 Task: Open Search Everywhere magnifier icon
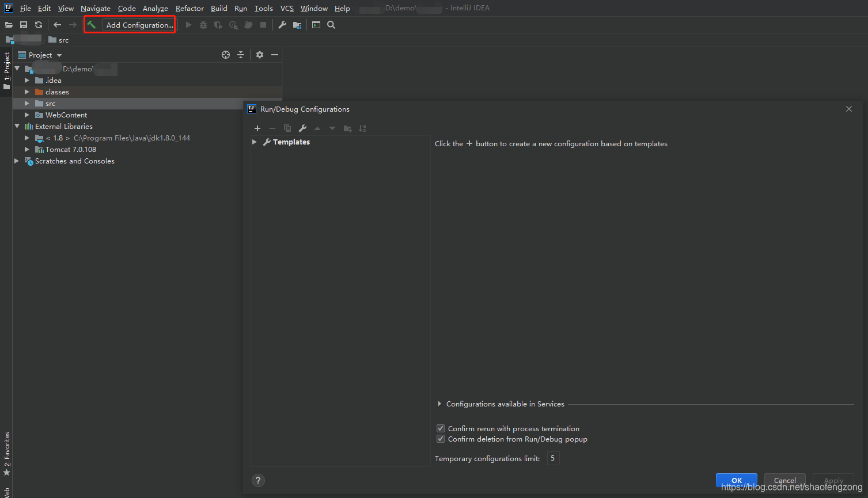(331, 25)
